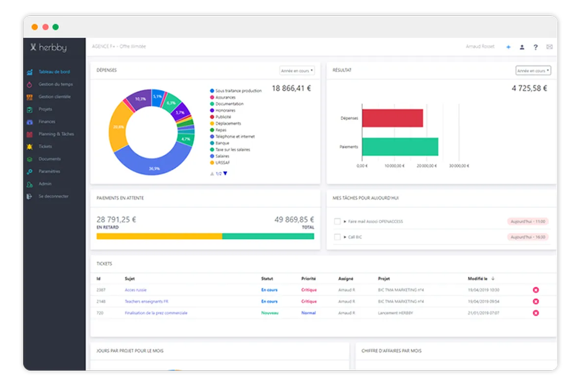The height and width of the screenshot is (386, 588).
Task: Toggle Sous traitance production legend entry
Action: (x=236, y=91)
